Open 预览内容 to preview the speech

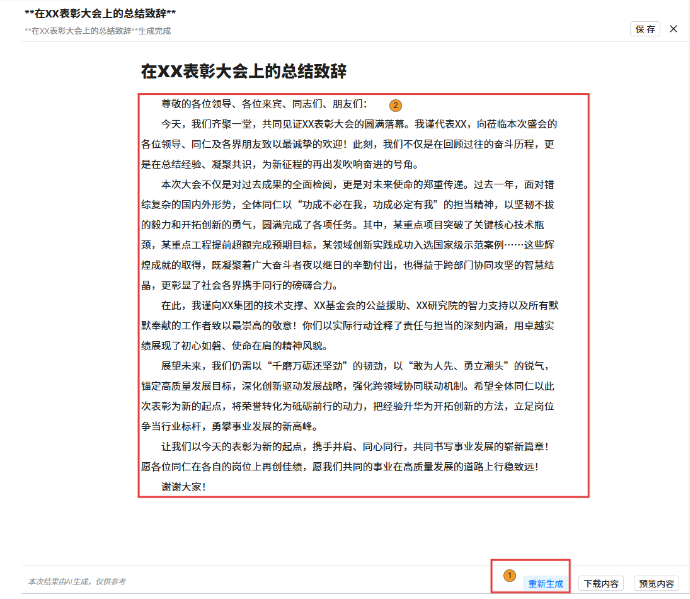pyautogui.click(x=656, y=583)
